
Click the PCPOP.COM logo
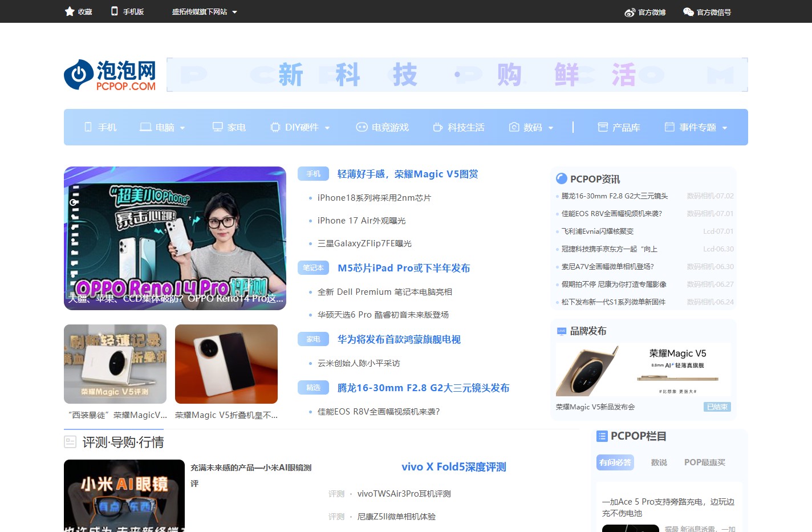(110, 75)
